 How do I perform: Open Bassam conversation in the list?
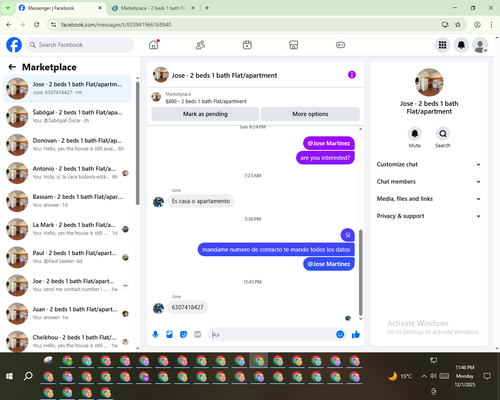coord(67,201)
